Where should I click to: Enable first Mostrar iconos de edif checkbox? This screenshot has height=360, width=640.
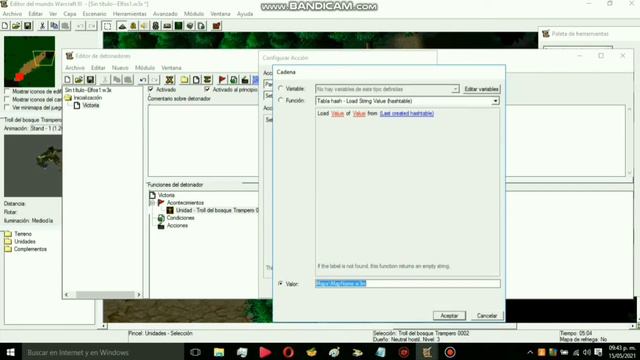click(7, 91)
